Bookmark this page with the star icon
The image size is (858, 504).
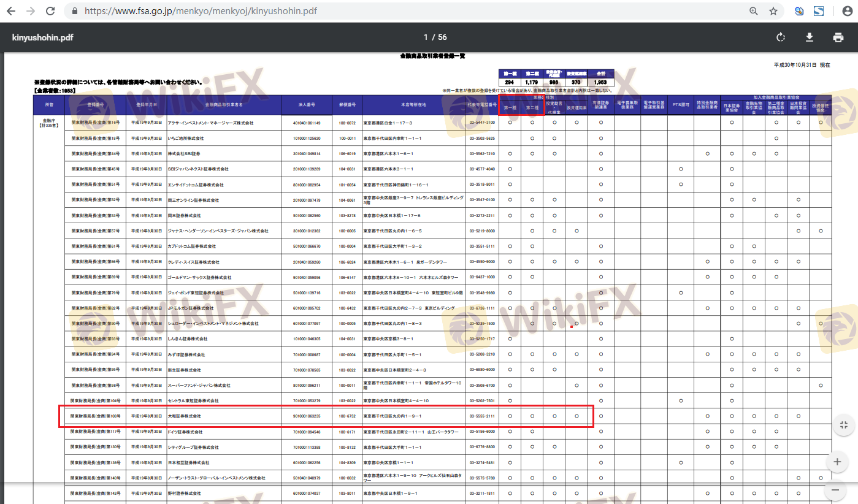773,11
